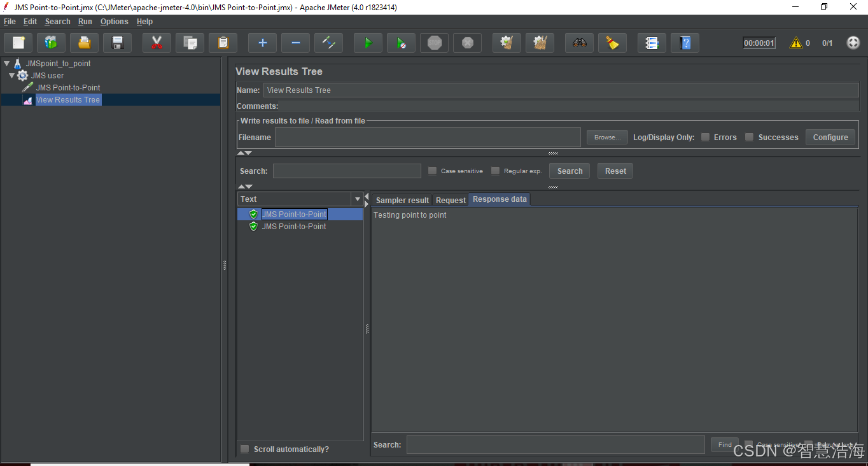The height and width of the screenshot is (466, 868).
Task: Open the Help menu
Action: 144,22
